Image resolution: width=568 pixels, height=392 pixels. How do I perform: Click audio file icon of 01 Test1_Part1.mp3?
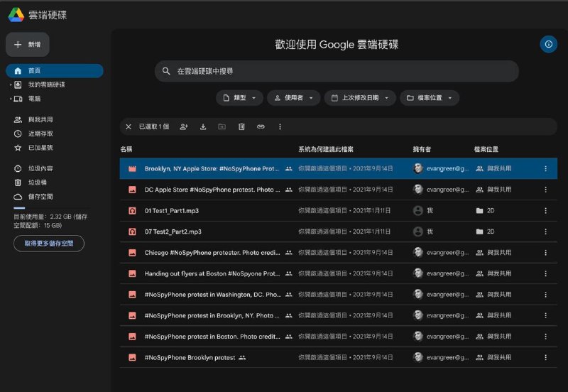coord(132,210)
